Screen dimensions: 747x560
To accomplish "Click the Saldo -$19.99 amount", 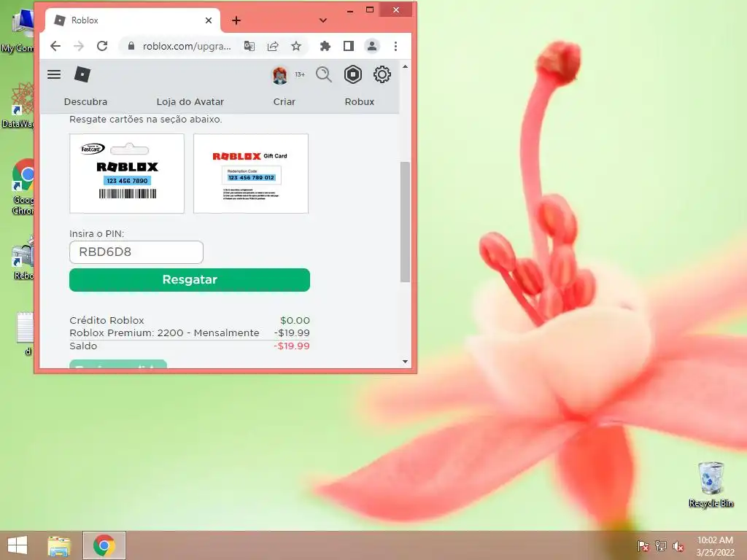I will tap(292, 346).
